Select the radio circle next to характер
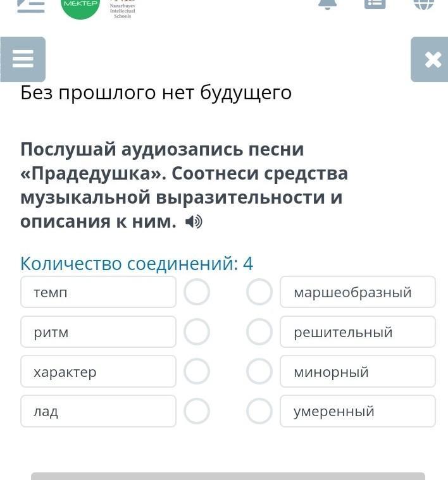This screenshot has width=448, height=480. [197, 372]
